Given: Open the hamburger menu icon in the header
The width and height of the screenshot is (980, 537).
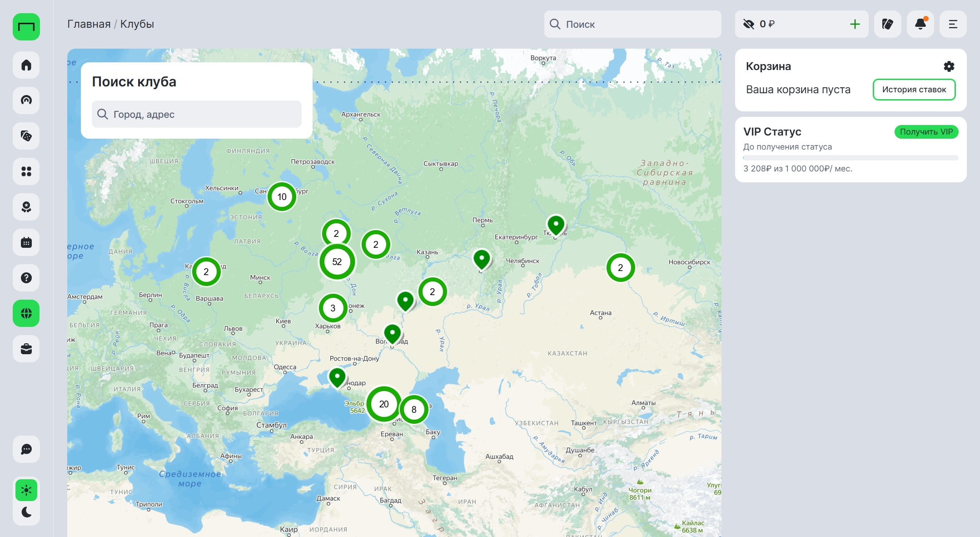Looking at the screenshot, I should (x=953, y=24).
